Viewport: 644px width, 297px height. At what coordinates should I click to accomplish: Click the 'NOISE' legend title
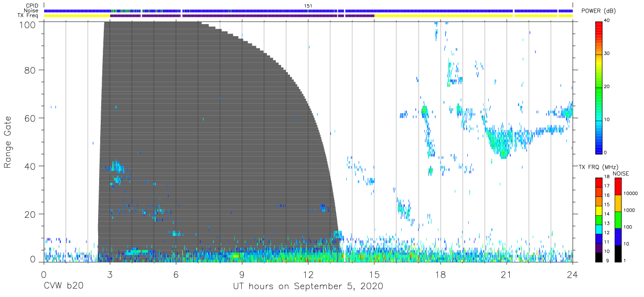point(621,173)
